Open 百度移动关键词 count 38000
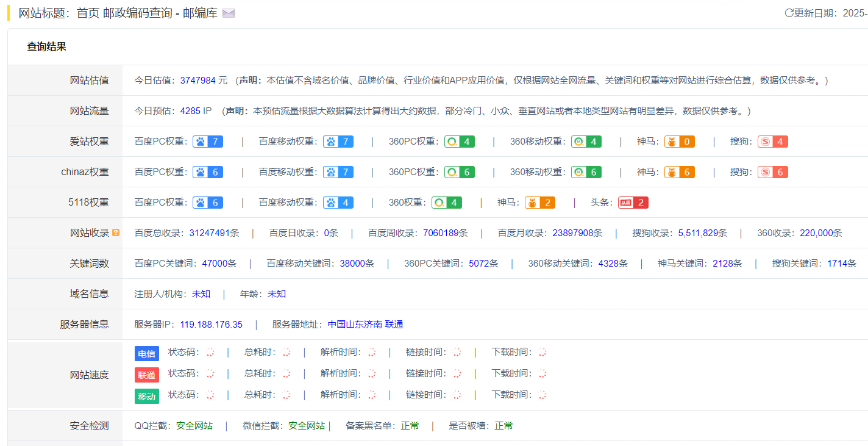Viewport: 868px width, 446px height. click(352, 263)
